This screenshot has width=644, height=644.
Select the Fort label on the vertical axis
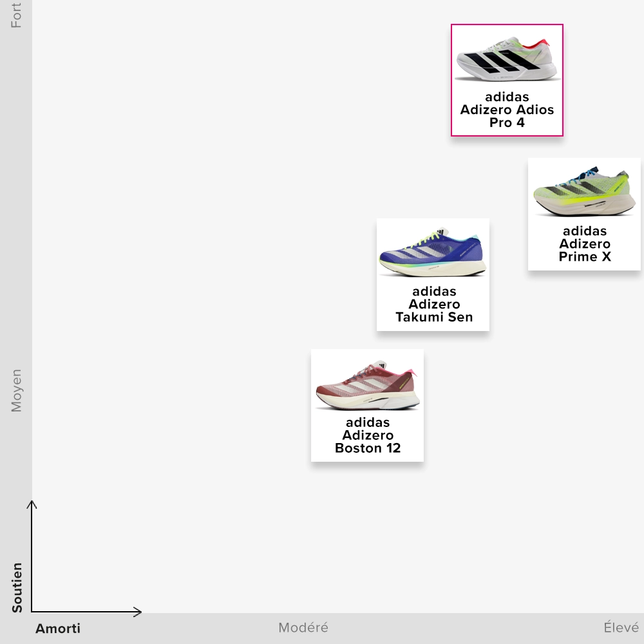[x=16, y=15]
